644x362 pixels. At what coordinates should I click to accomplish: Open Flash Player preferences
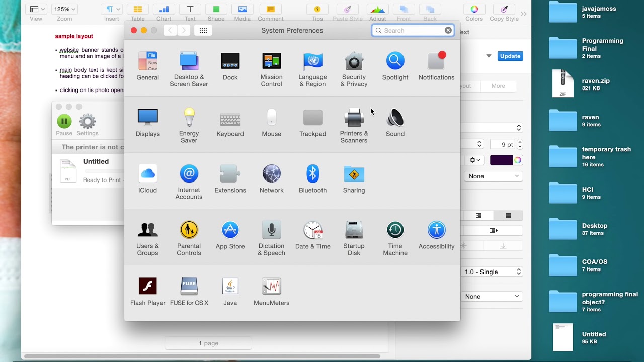(148, 291)
